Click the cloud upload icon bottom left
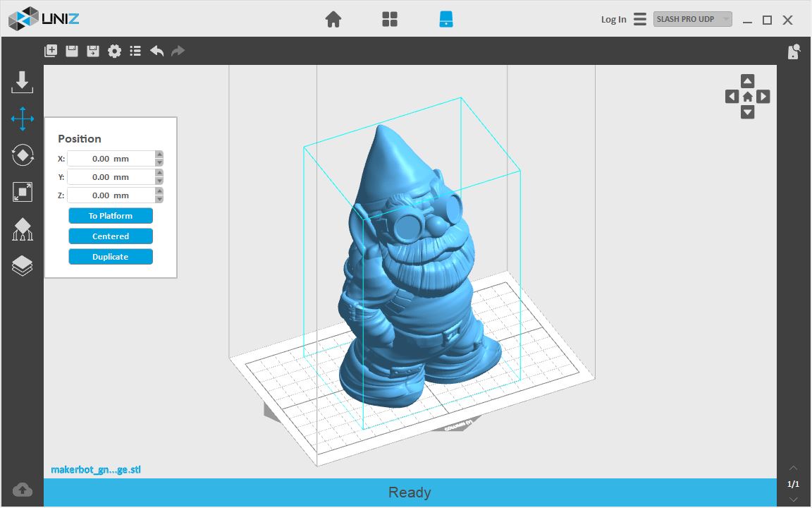The image size is (812, 508). click(x=22, y=490)
